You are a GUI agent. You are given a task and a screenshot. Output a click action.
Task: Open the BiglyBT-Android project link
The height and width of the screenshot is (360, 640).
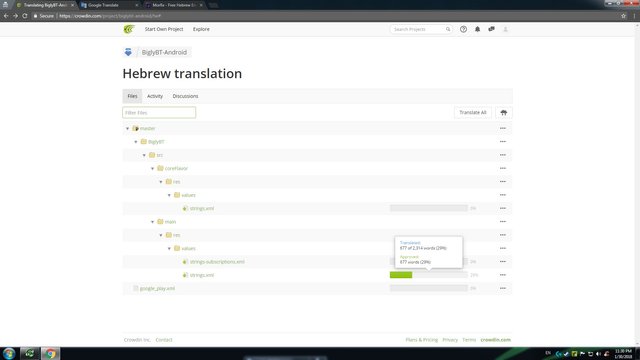click(164, 52)
